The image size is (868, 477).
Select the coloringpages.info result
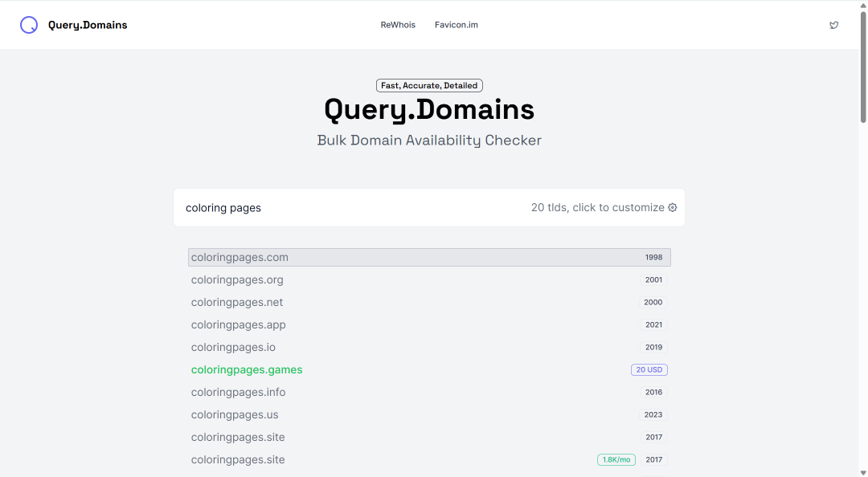click(x=429, y=393)
